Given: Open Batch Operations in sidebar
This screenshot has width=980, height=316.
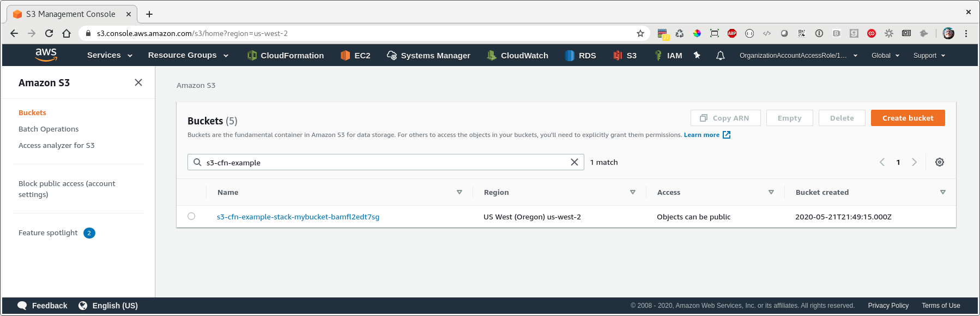Looking at the screenshot, I should (x=49, y=129).
